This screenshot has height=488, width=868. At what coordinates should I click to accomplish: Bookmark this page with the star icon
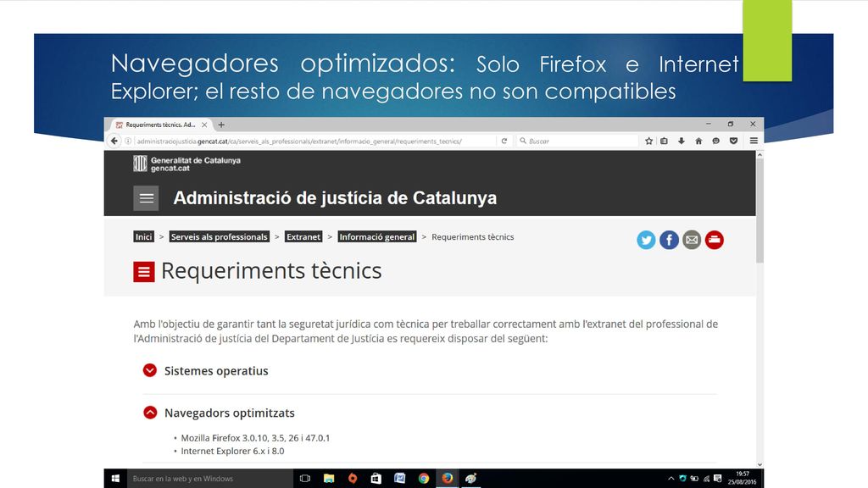pyautogui.click(x=648, y=141)
